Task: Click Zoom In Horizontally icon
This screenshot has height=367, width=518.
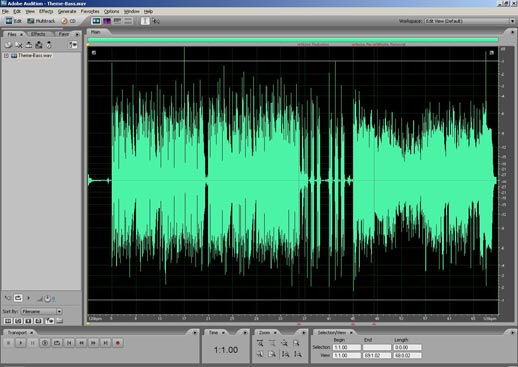Action: (x=260, y=343)
